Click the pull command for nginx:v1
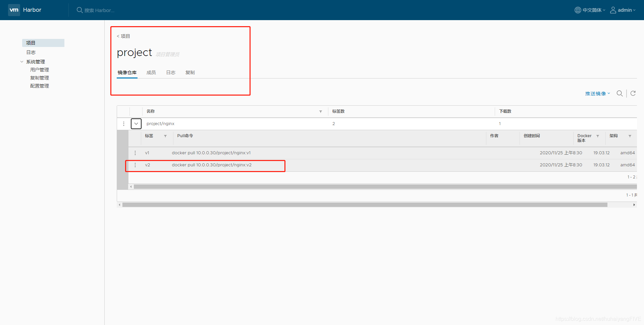This screenshot has height=325, width=644. [211, 153]
